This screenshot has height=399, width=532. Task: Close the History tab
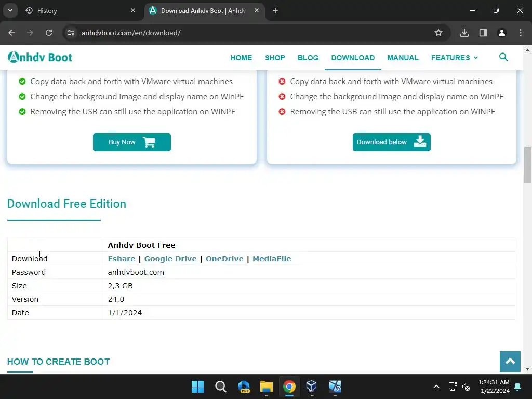(133, 10)
